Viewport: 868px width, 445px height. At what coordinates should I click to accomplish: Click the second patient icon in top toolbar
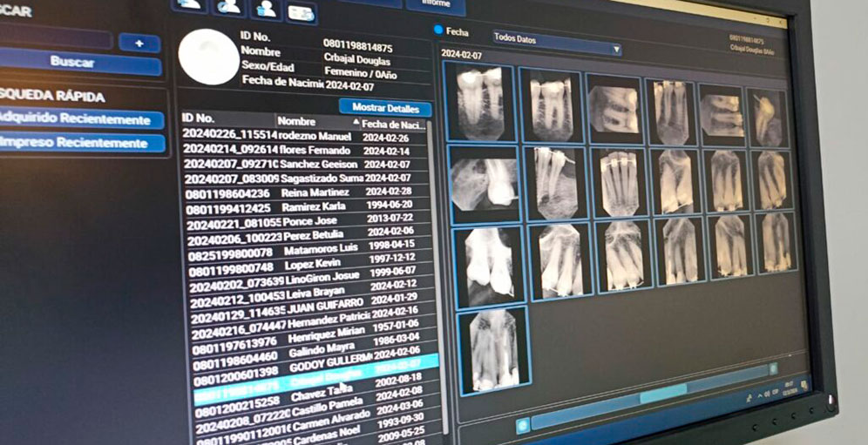point(229,7)
